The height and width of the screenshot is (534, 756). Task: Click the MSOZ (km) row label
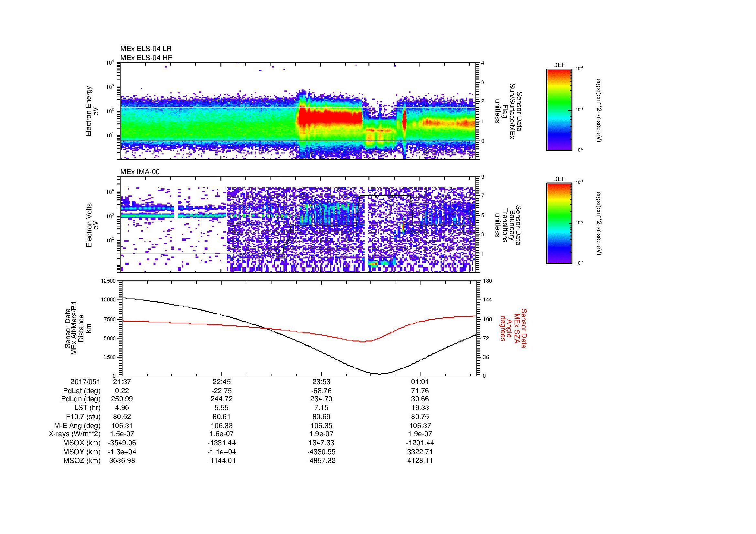click(82, 461)
